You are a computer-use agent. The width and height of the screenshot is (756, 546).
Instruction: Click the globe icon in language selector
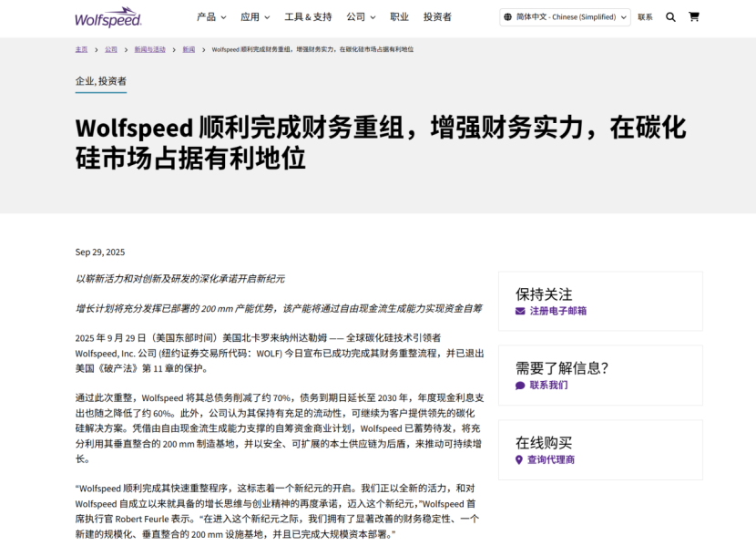click(x=507, y=16)
